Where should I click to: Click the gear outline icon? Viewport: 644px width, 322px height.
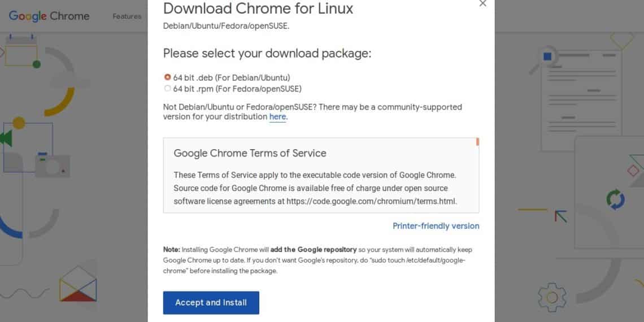pyautogui.click(x=551, y=297)
